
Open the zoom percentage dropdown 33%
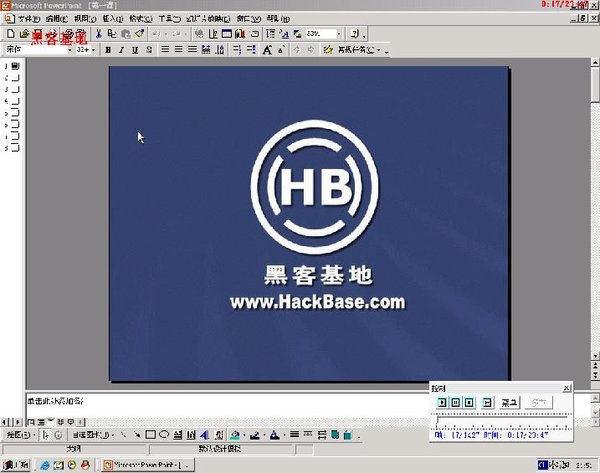[339, 34]
